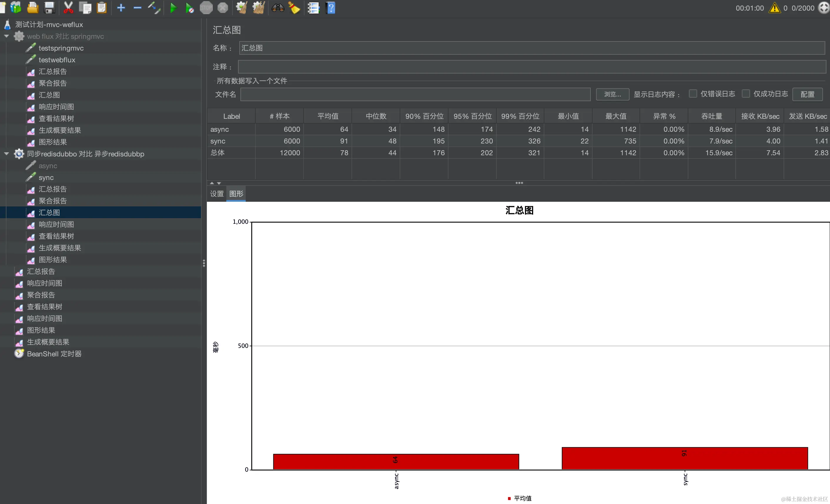Click the Clear All broom-gears icon
Screen dimensions: 830x504
[258, 8]
